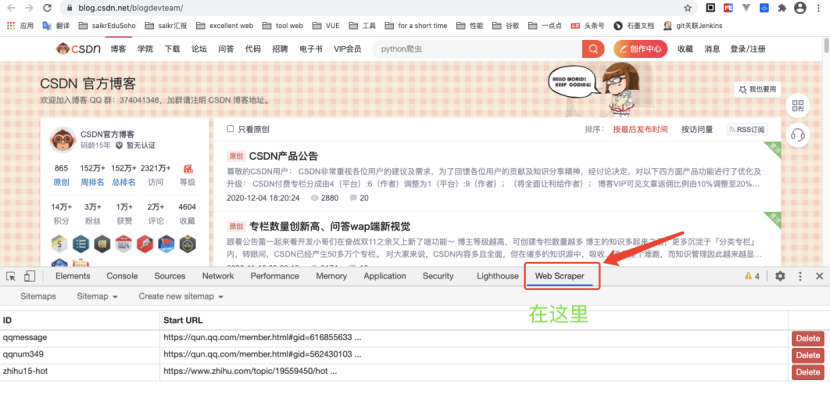Open the VIP会员 nav link
This screenshot has width=830, height=416.
click(347, 49)
